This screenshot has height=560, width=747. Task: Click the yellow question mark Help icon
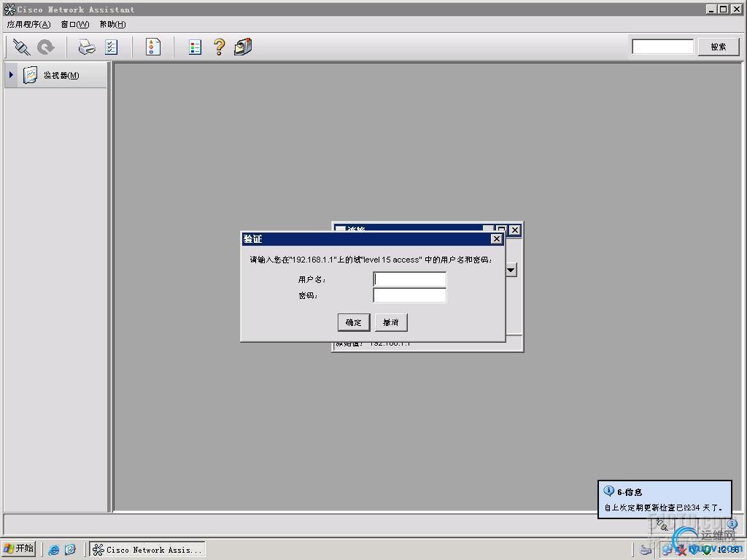pos(219,47)
